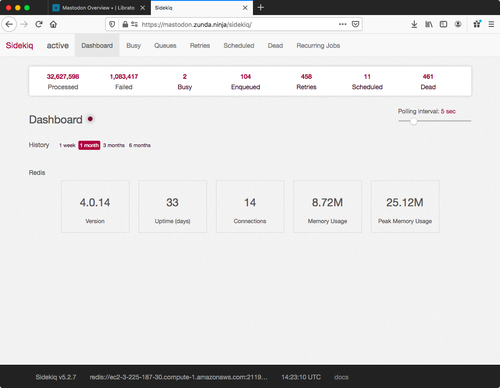
Task: Open the Dashboard nav tab
Action: pyautogui.click(x=97, y=45)
